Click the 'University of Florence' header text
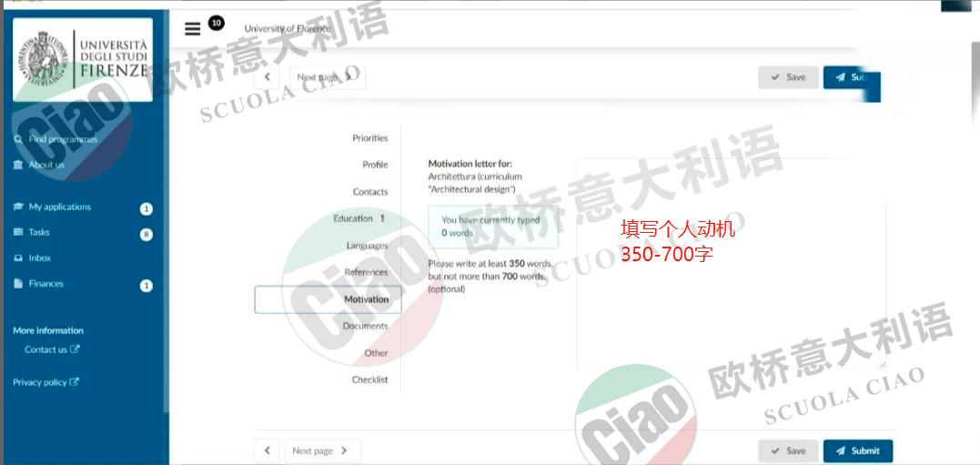This screenshot has width=980, height=465. pos(288,29)
